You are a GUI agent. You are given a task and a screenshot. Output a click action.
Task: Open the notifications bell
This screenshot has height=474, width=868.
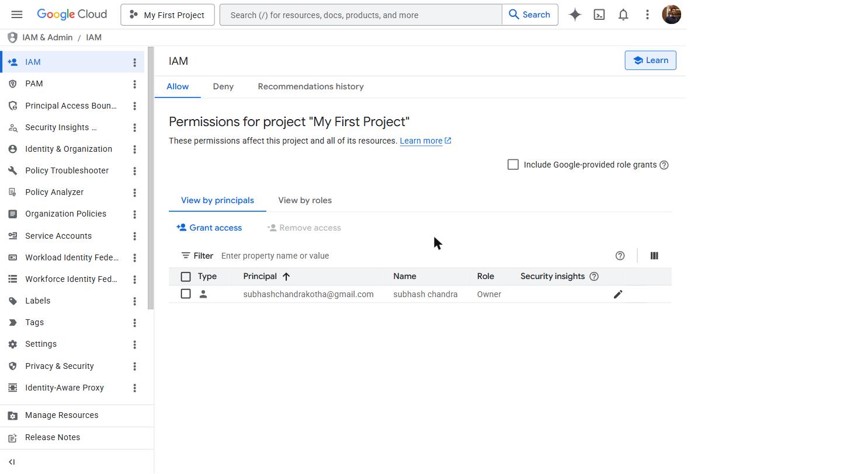point(623,15)
